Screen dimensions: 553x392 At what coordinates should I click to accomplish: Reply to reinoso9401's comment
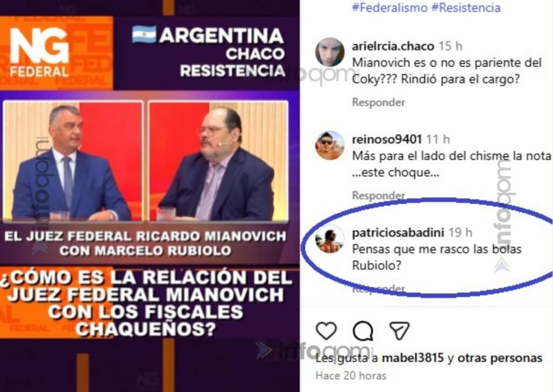click(379, 195)
